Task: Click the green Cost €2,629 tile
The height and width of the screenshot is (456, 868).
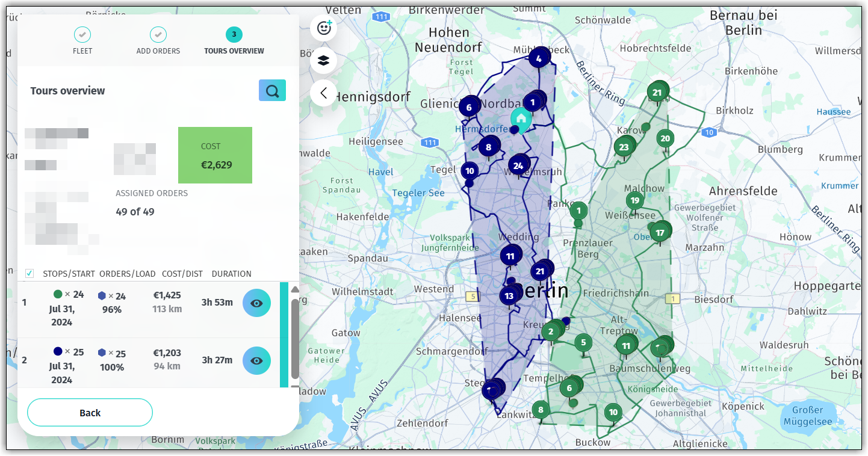Action: coord(215,155)
